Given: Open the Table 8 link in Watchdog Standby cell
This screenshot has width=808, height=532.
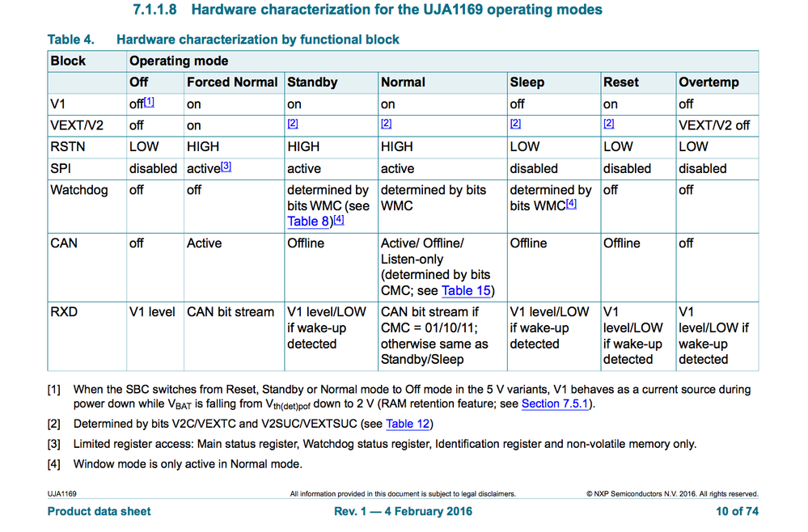Looking at the screenshot, I should coord(307,222).
